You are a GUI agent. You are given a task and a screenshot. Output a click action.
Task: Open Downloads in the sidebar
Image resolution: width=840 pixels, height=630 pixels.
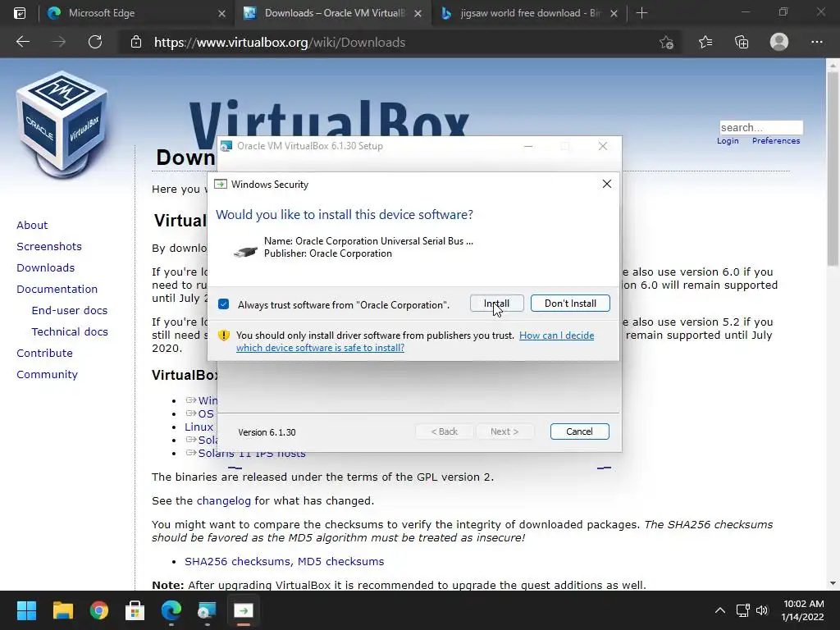tap(46, 268)
